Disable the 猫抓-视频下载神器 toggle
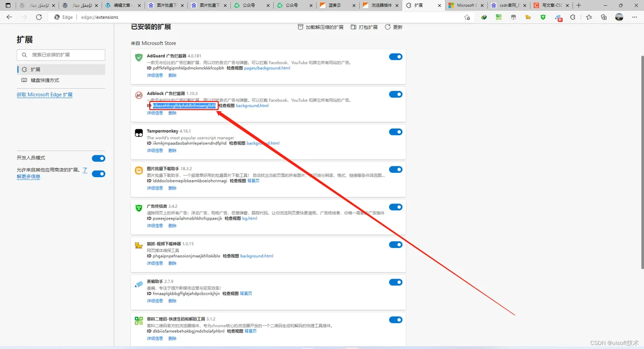The image size is (644, 349). tap(396, 245)
